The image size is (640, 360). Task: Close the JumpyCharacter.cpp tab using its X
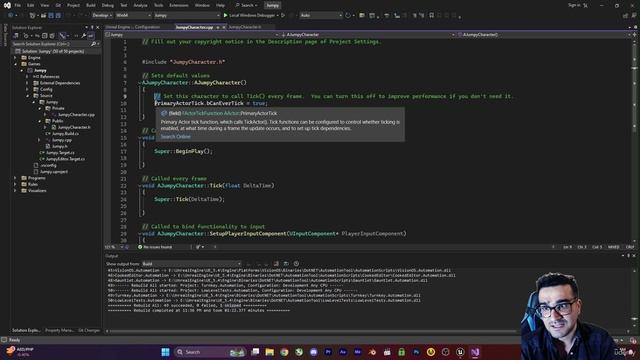pos(224,27)
